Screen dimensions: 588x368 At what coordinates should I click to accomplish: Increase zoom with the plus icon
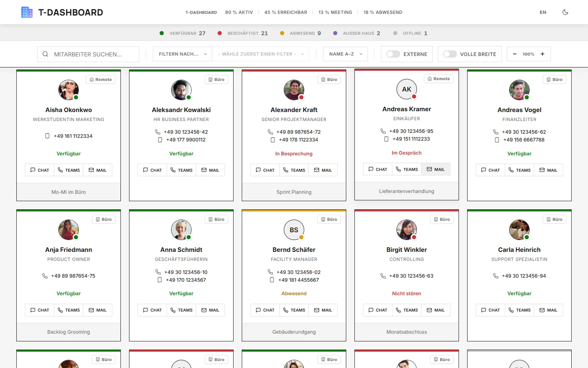(542, 54)
